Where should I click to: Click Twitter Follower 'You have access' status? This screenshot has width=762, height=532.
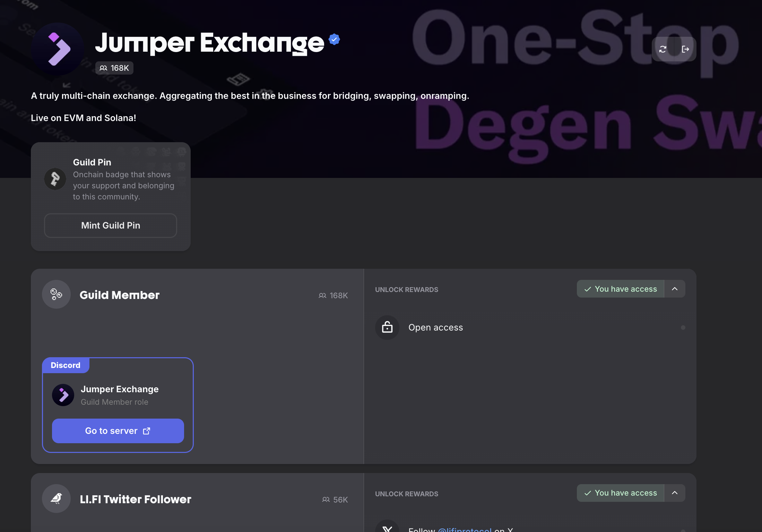[621, 493]
